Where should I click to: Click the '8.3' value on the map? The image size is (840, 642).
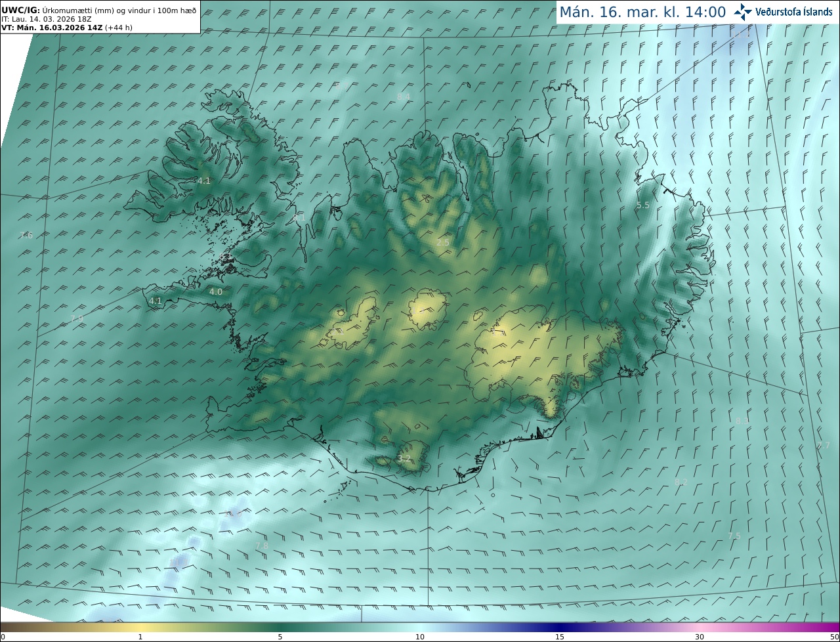coord(742,420)
